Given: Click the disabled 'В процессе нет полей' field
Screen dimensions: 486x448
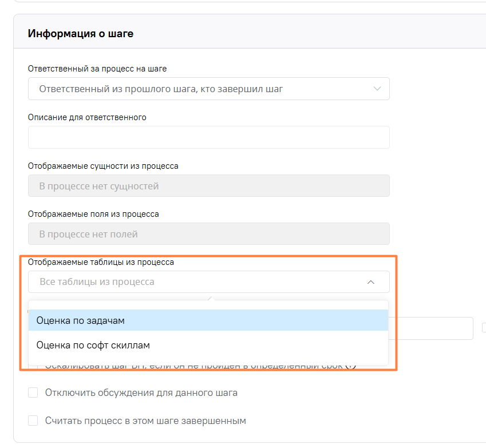Looking at the screenshot, I should (208, 233).
